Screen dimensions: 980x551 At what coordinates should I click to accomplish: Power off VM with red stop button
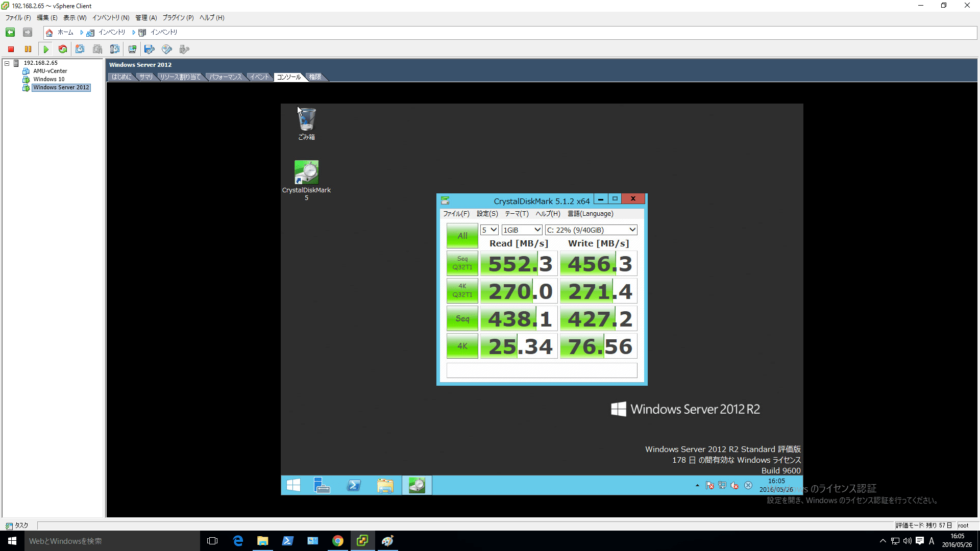(x=11, y=49)
